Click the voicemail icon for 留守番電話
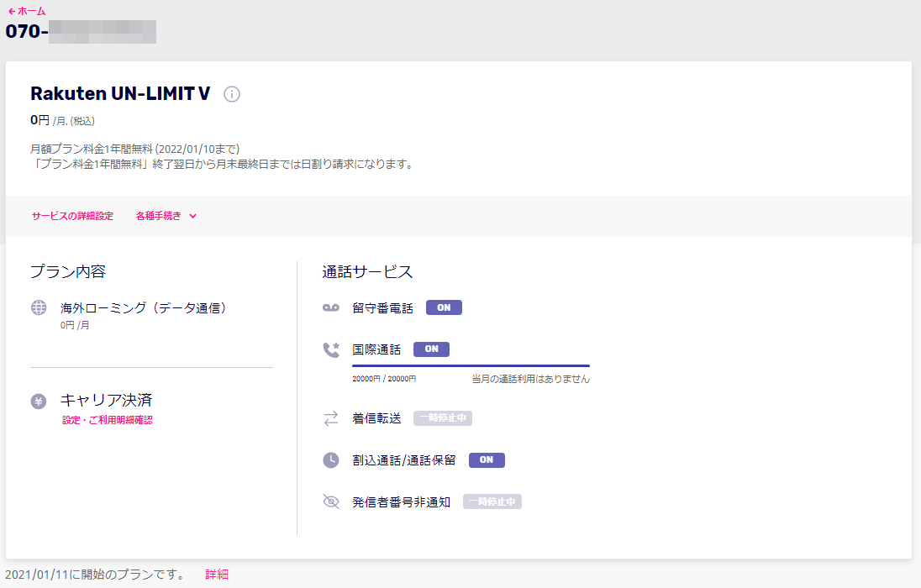Screen dimensions: 921x588 tap(331, 307)
